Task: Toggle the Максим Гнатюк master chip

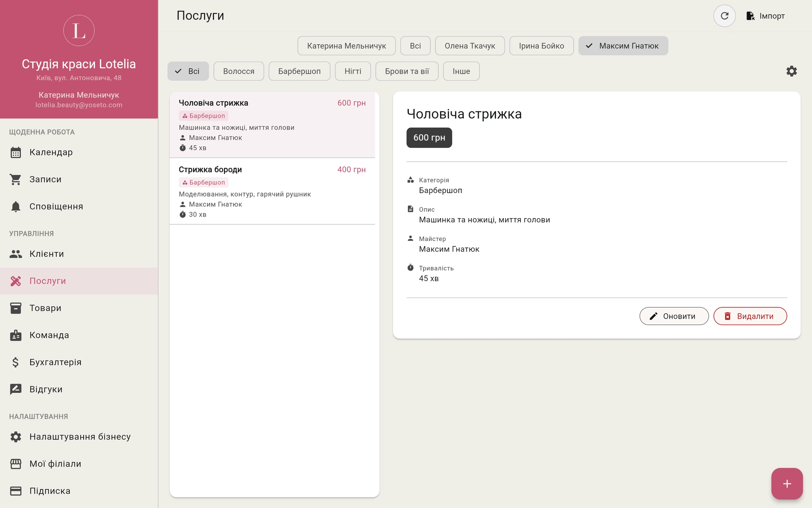Action: pyautogui.click(x=623, y=46)
